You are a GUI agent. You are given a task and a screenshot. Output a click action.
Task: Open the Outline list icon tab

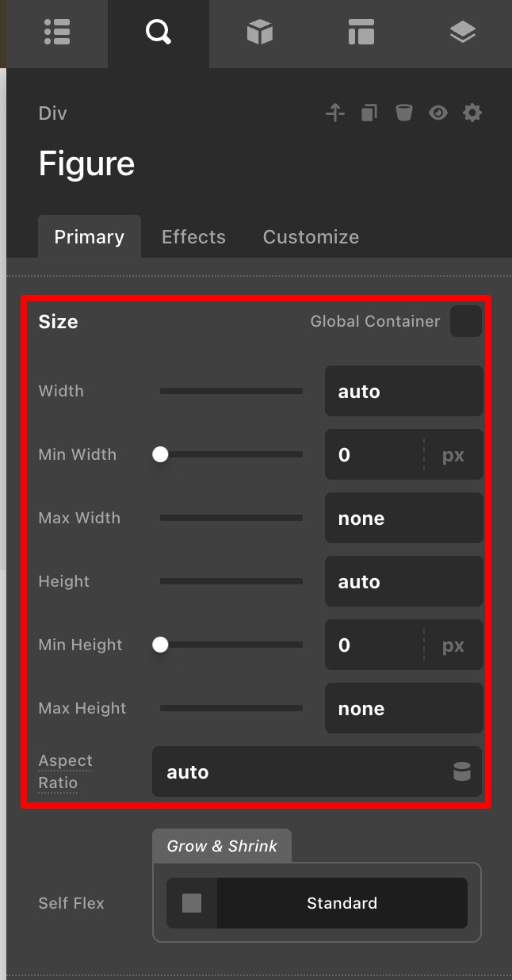point(58,33)
